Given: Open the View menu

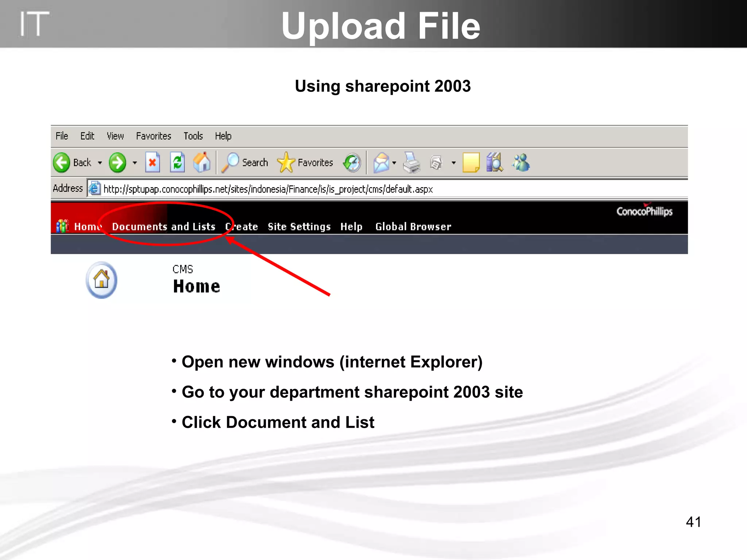Looking at the screenshot, I should (x=115, y=136).
